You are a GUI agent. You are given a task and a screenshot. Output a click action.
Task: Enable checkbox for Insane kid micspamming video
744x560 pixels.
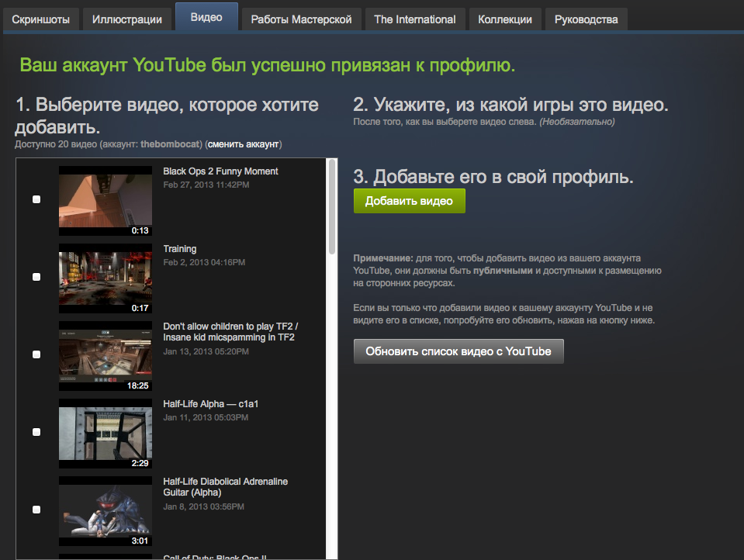36,354
